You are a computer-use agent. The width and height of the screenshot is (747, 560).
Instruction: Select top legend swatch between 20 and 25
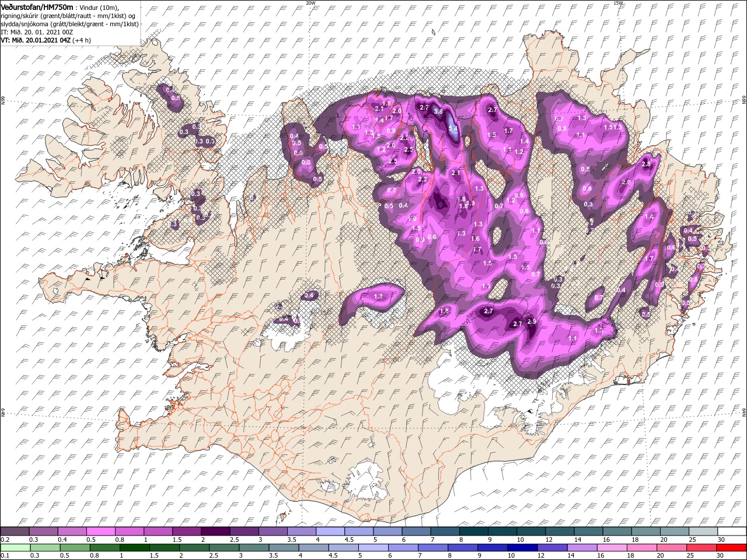[674, 531]
